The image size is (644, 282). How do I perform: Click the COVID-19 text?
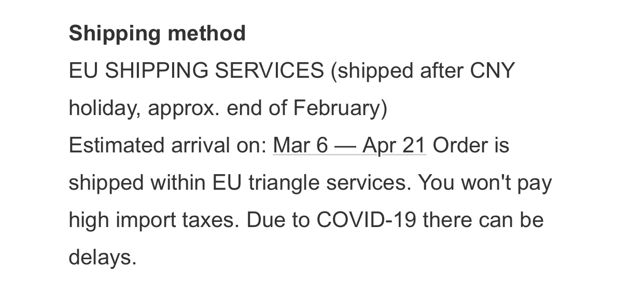coord(367,220)
